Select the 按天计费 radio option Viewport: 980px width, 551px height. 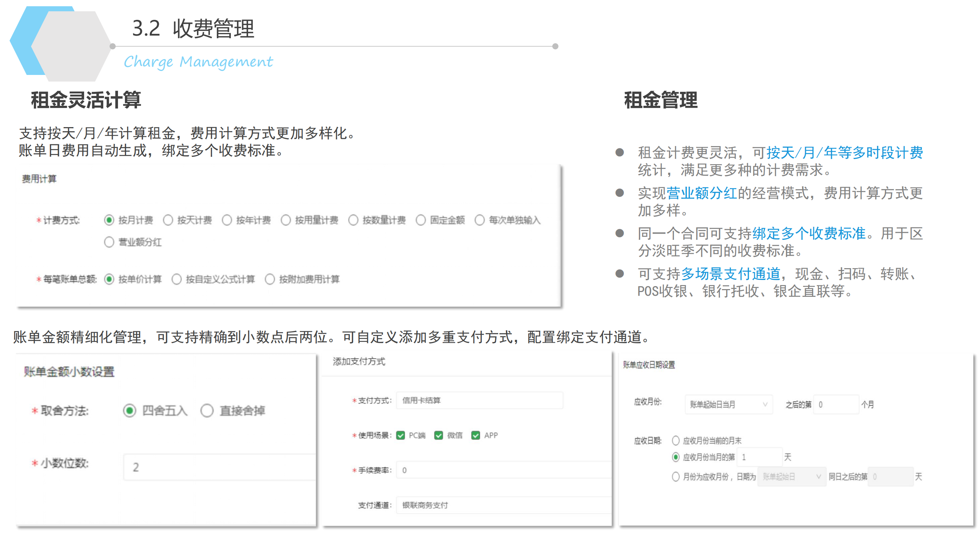pyautogui.click(x=168, y=220)
